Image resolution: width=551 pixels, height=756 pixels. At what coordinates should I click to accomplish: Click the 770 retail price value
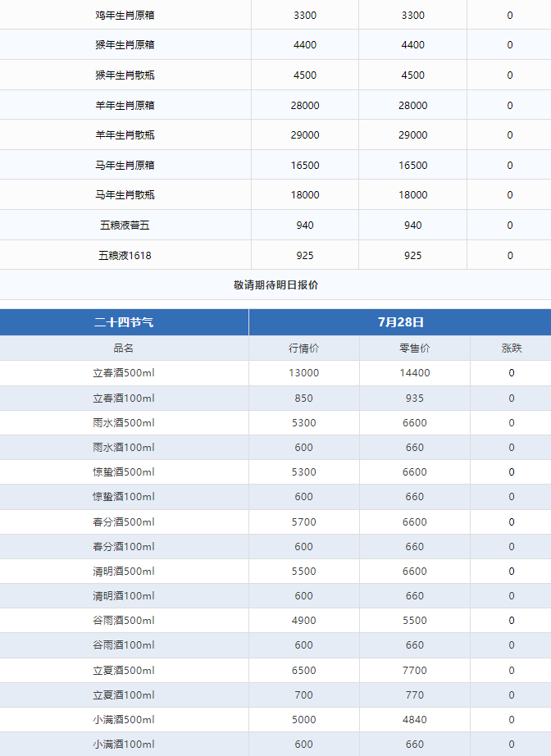click(x=415, y=695)
